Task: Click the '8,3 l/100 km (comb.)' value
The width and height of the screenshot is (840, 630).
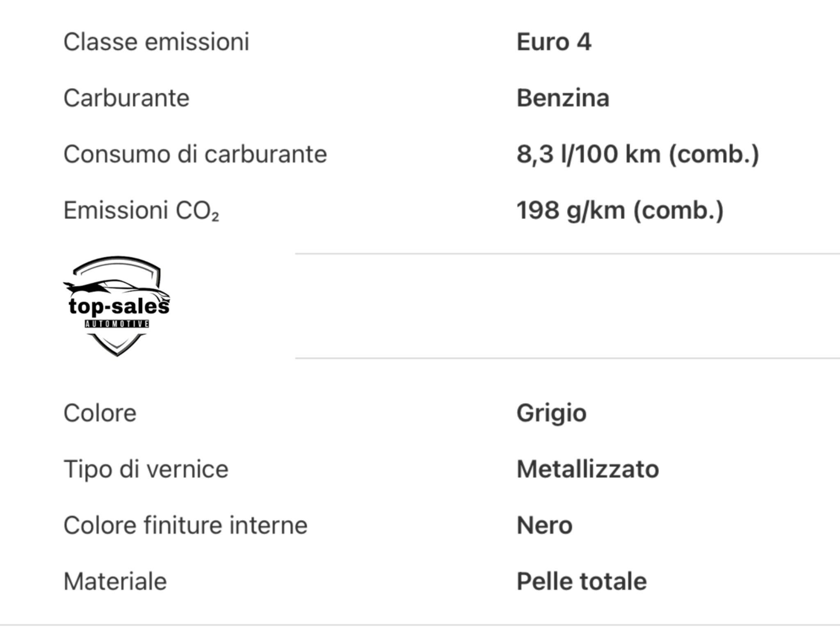Action: point(638,154)
